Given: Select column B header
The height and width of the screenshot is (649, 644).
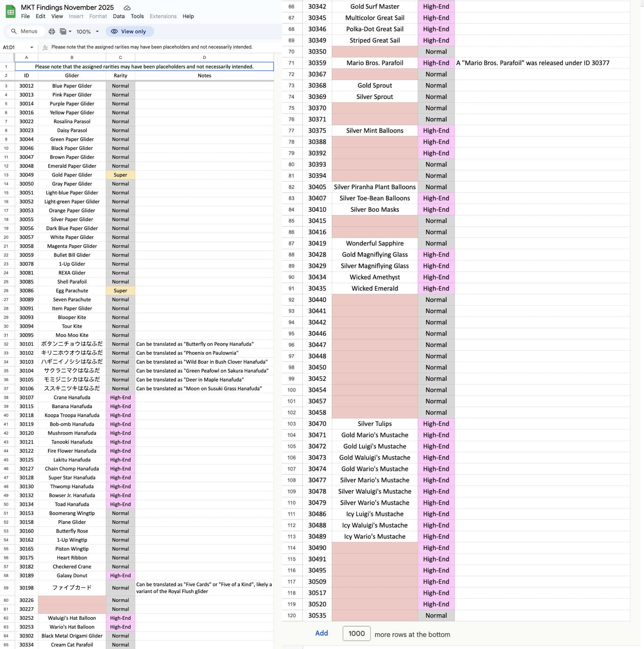Looking at the screenshot, I should (x=72, y=57).
